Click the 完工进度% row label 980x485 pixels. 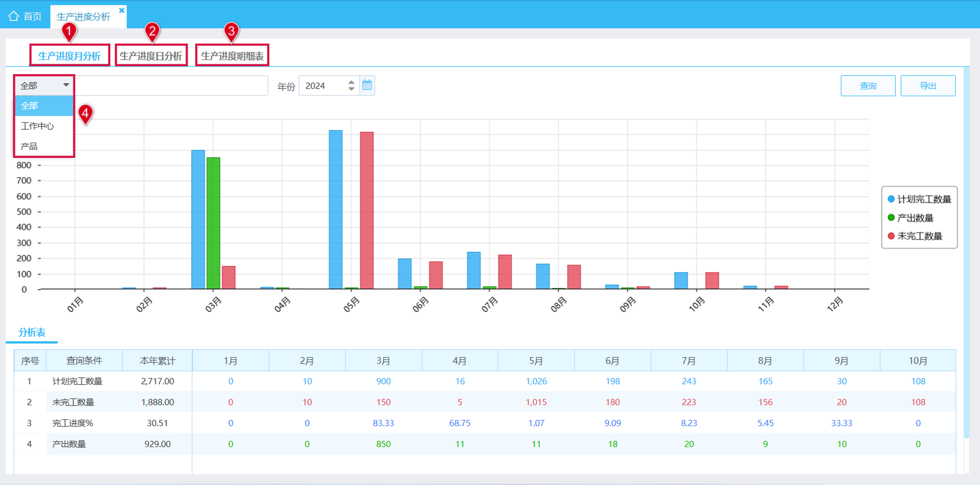pos(72,423)
